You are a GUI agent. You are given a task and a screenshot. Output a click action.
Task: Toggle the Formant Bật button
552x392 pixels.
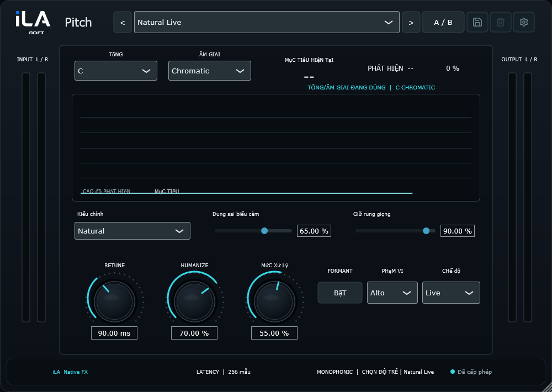pos(339,293)
